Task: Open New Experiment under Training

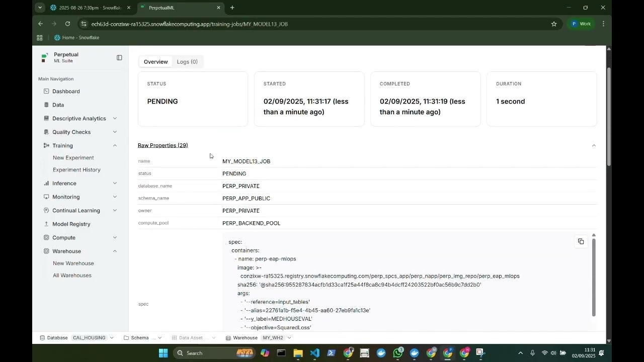Action: pos(73,158)
